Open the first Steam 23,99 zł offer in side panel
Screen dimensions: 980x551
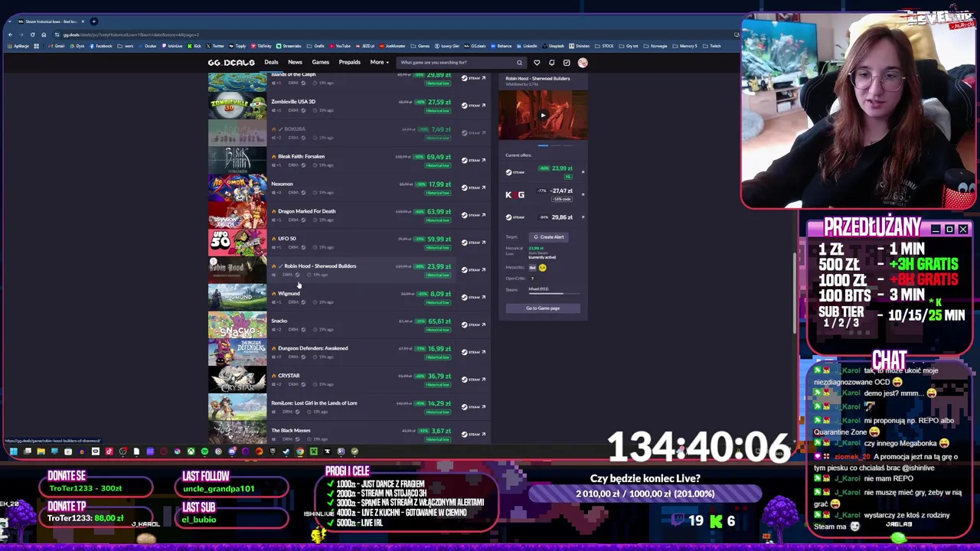point(544,171)
